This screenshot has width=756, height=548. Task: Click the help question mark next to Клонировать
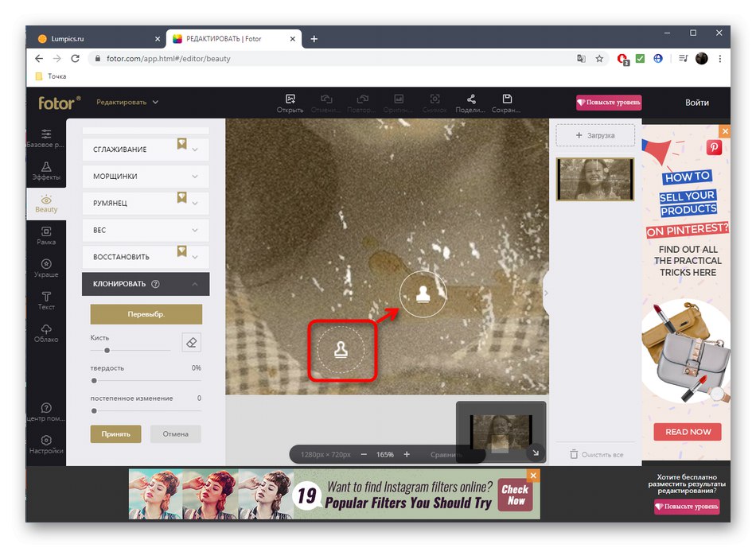[155, 284]
